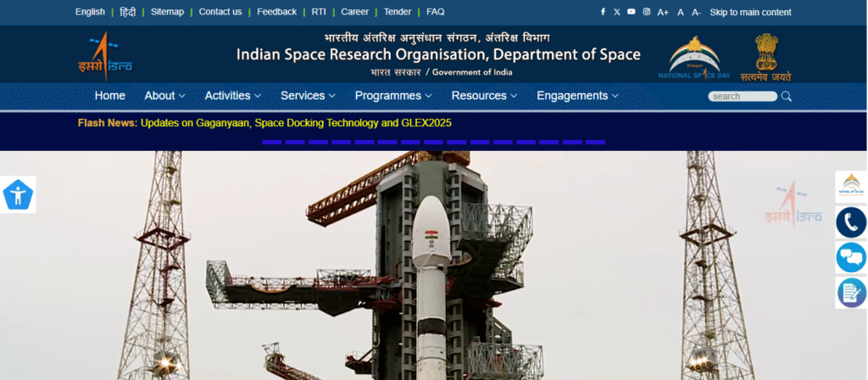This screenshot has height=380, width=868.
Task: Decrease font size with A-
Action: [x=696, y=12]
